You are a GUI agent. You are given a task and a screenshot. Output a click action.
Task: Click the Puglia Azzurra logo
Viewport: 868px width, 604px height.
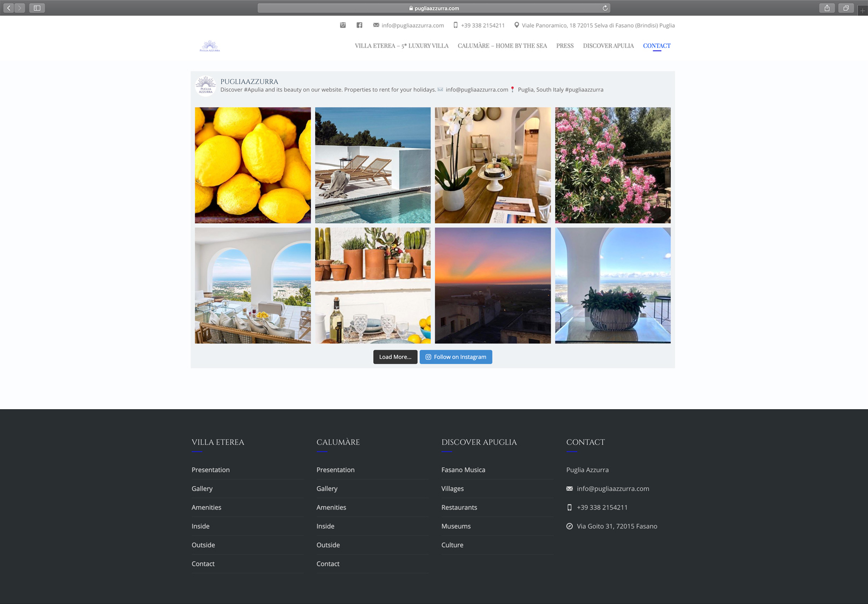click(x=209, y=46)
